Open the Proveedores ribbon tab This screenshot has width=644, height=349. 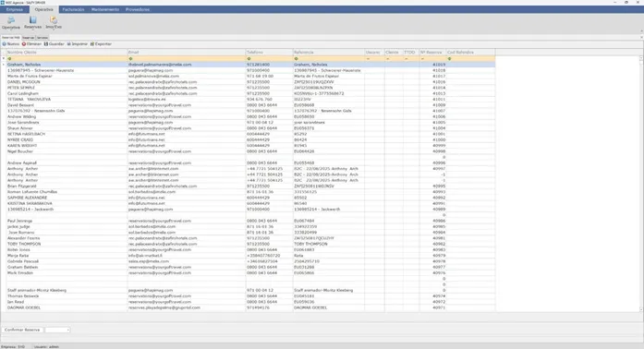[x=137, y=9]
